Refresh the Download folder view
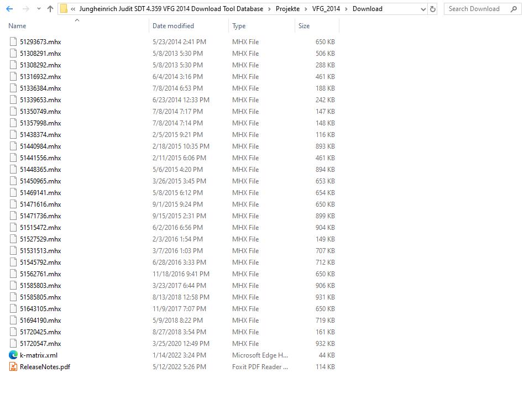Screen dimensions: 529x420 [x=432, y=8]
